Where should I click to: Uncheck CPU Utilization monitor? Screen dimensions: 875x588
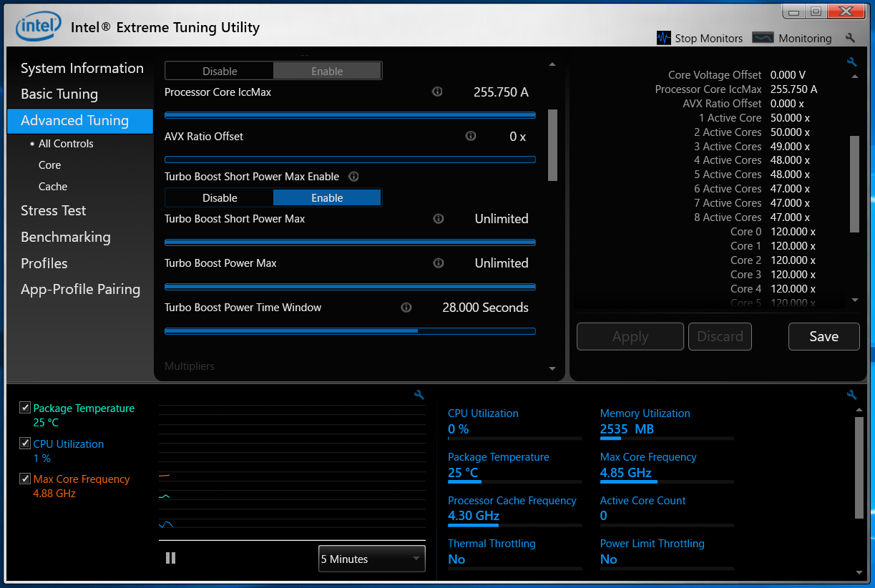pyautogui.click(x=25, y=444)
